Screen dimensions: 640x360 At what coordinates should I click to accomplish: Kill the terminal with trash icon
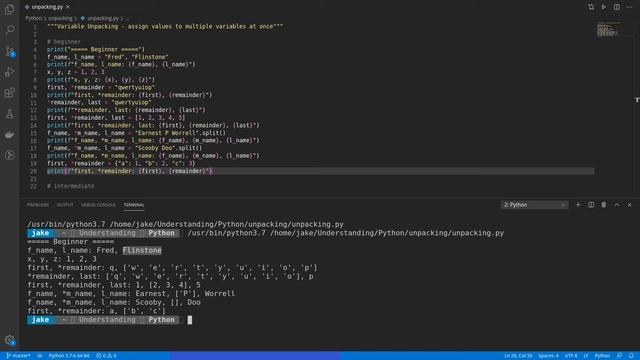point(604,205)
